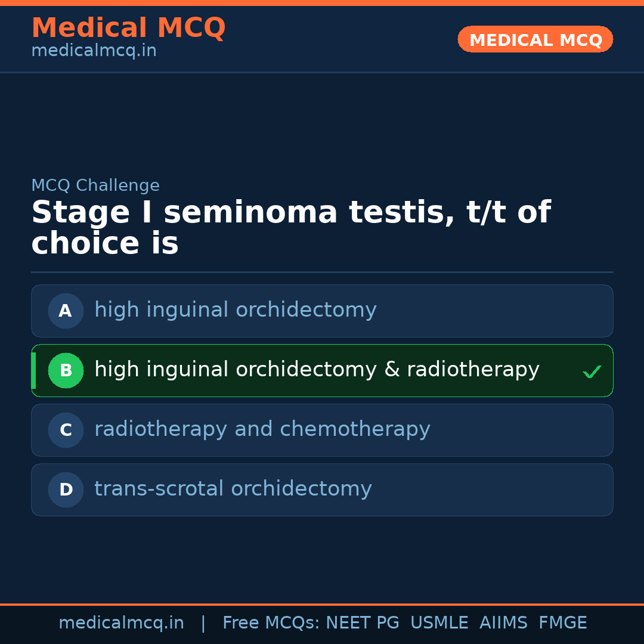Viewport: 644px width, 644px height.
Task: Click the MCQ Challenge label
Action: click(x=95, y=185)
